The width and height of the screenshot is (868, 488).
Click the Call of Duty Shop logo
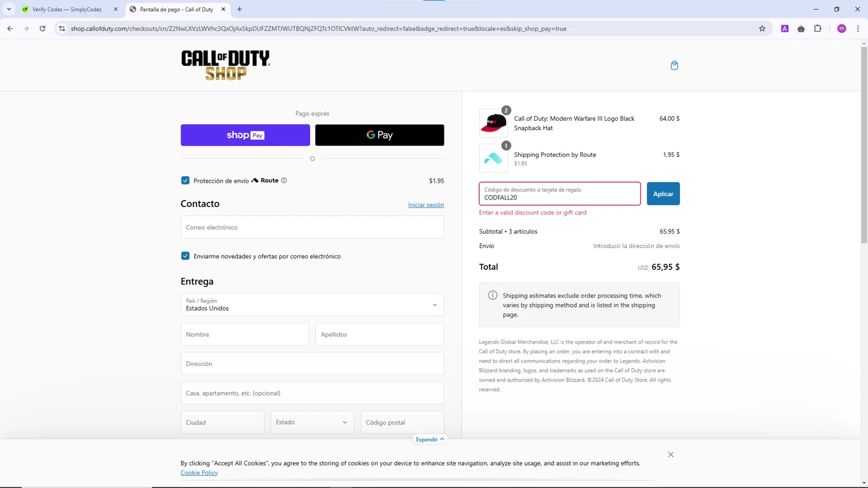tap(226, 65)
